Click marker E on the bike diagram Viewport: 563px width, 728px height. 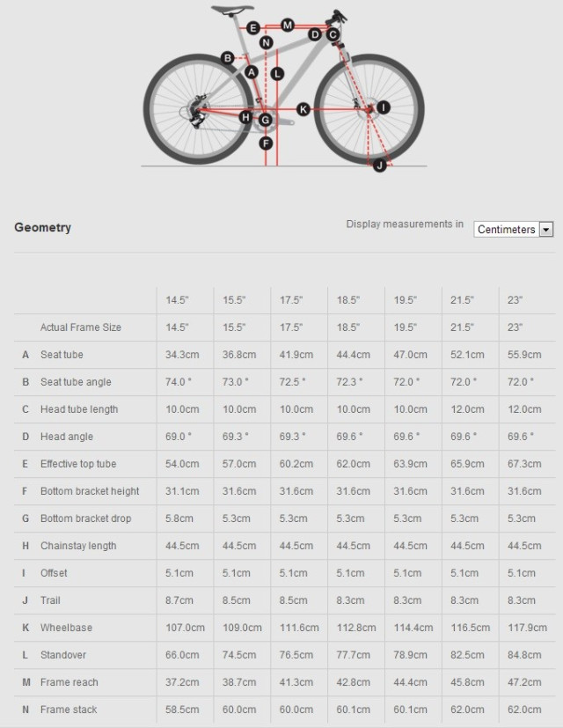coord(252,28)
